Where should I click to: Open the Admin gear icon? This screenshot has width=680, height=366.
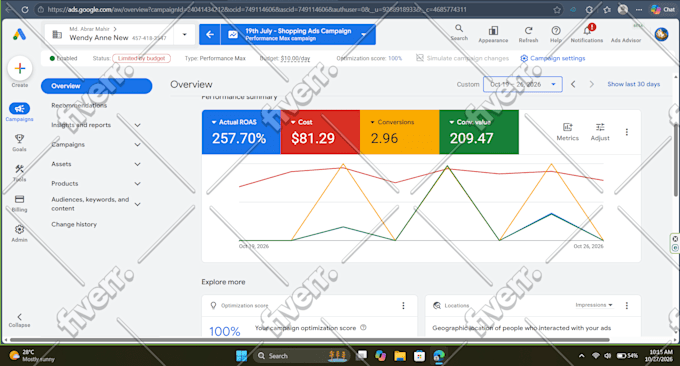pos(20,229)
